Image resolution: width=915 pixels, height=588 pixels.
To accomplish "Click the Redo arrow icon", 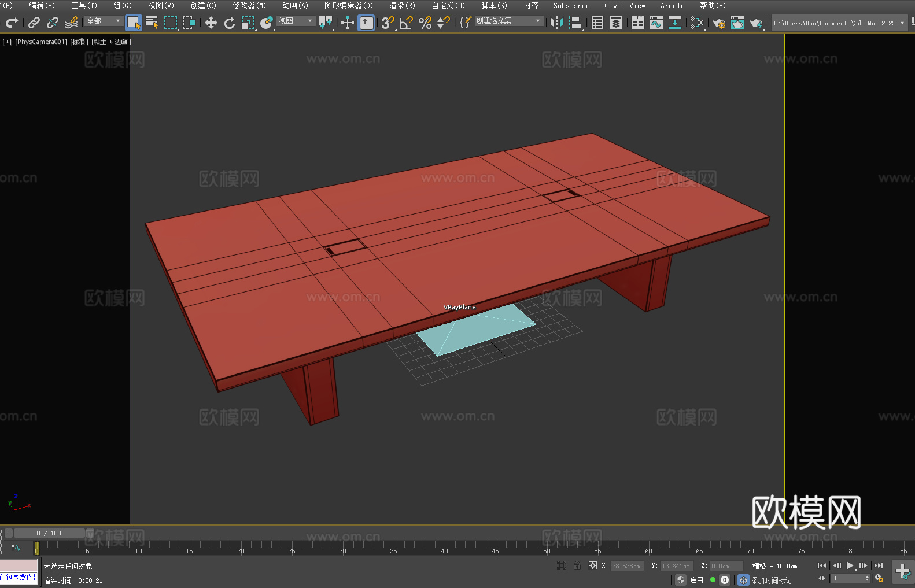I will click(12, 23).
